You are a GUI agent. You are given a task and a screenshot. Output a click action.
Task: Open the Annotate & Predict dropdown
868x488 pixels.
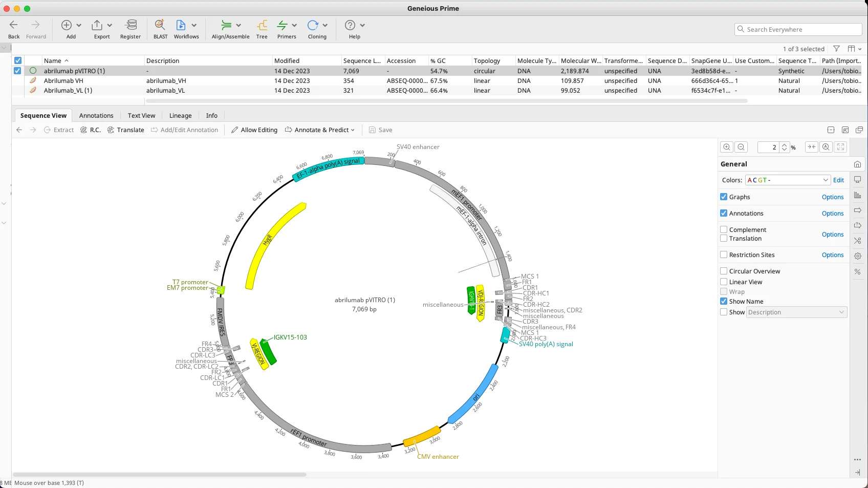pyautogui.click(x=320, y=130)
